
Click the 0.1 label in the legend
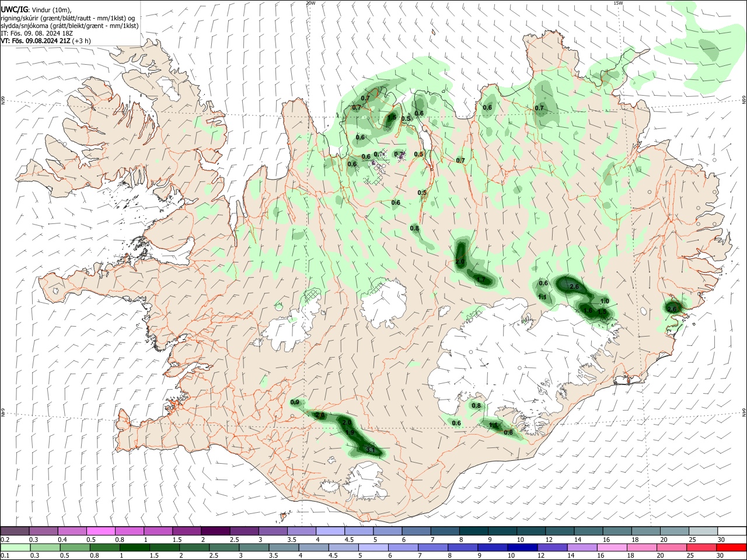5,556
